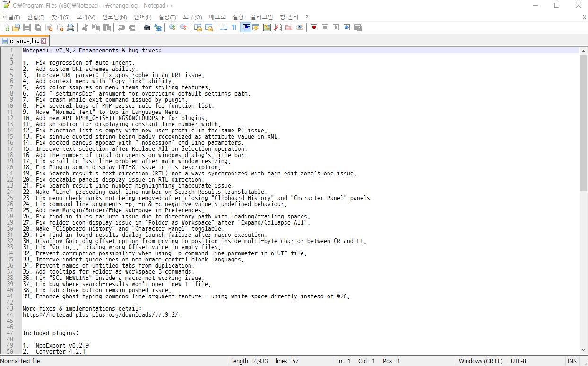Open the Define your language icon
This screenshot has height=366, width=588.
[256, 27]
